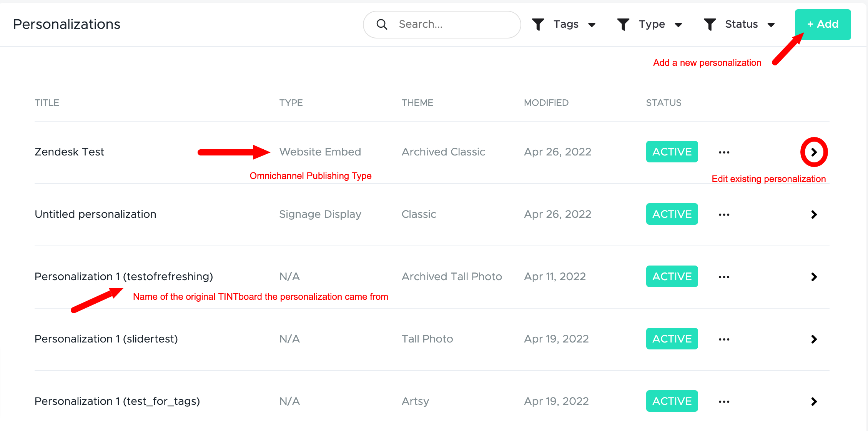The height and width of the screenshot is (431, 868).
Task: Select the Zendesk Test title
Action: (x=69, y=152)
